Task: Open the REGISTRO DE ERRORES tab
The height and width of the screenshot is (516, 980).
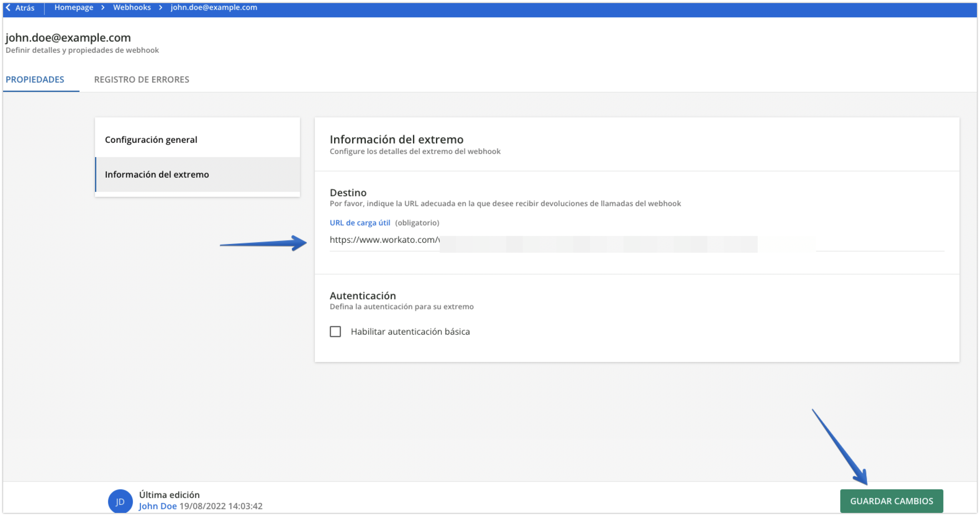Action: click(142, 79)
